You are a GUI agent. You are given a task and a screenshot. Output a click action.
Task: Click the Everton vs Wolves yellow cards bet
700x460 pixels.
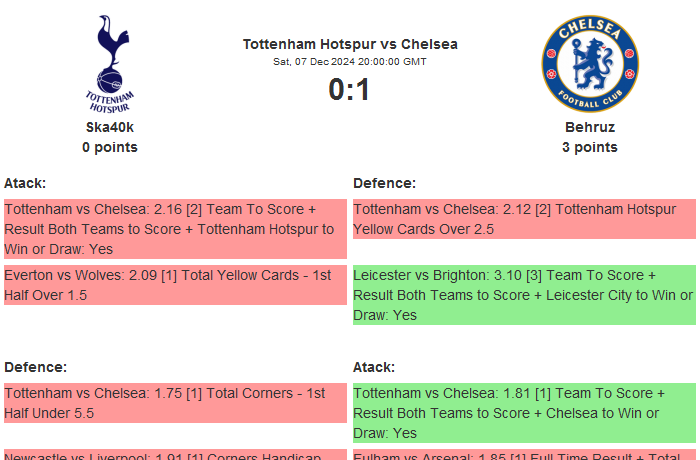[175, 285]
